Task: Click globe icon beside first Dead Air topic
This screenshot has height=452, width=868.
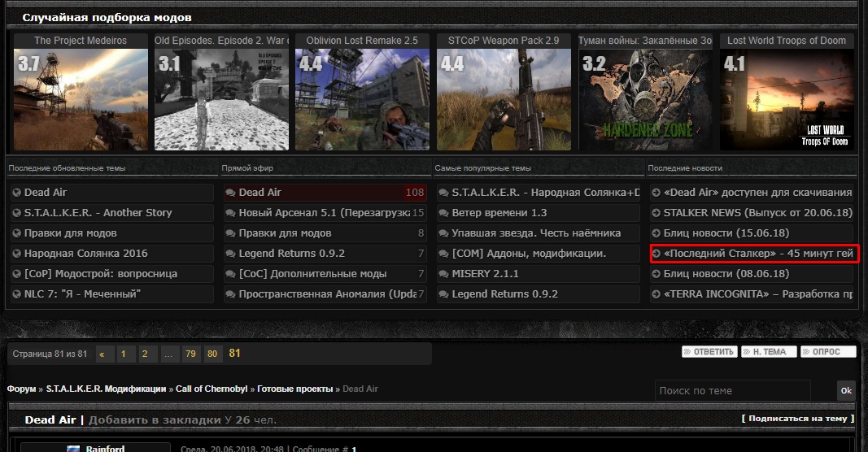Action: click(16, 193)
